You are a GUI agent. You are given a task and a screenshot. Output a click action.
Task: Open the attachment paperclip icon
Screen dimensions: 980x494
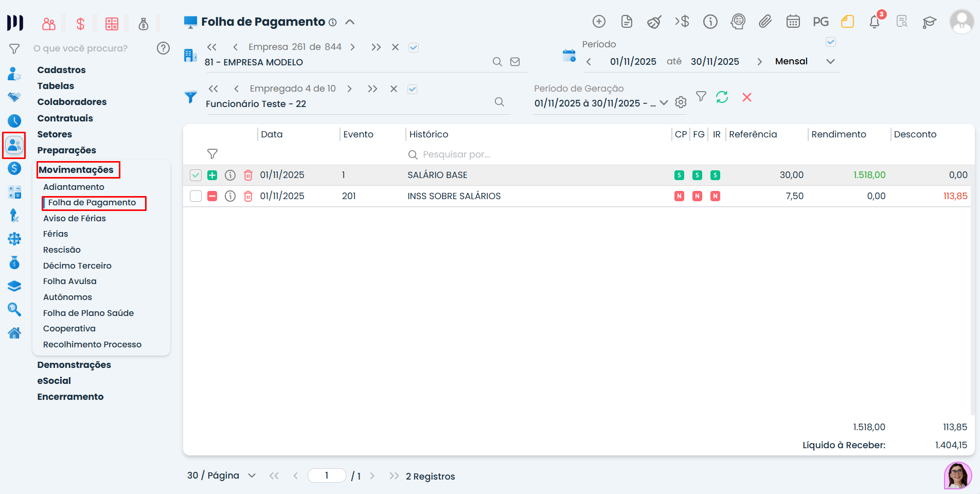[765, 22]
